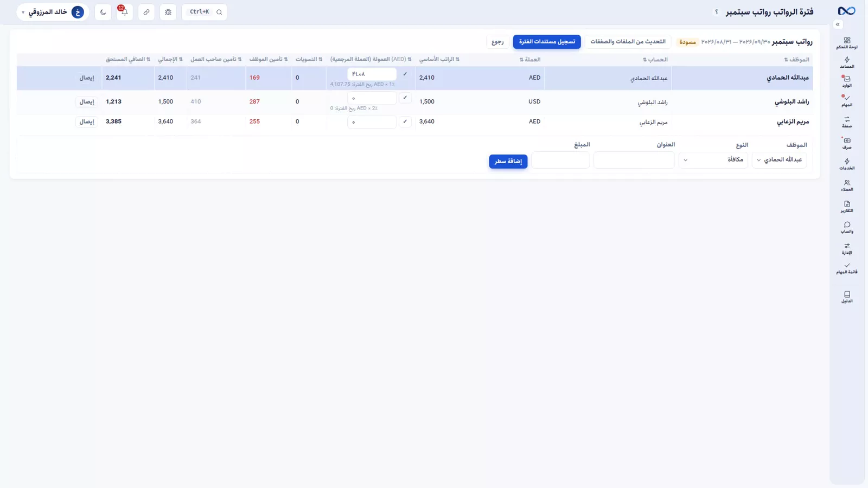
Task: Open the services (الخدمات) sidebar item
Action: 847,164
